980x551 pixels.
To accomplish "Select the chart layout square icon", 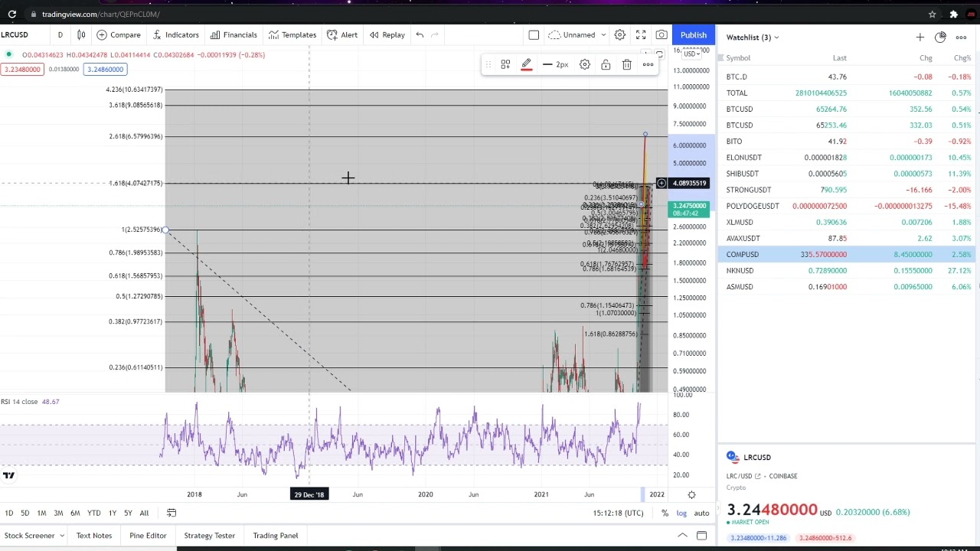I will (x=534, y=34).
